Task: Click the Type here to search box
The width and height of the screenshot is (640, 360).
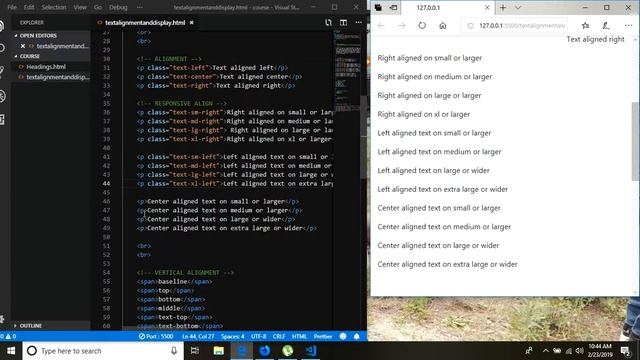Action: coord(103,351)
